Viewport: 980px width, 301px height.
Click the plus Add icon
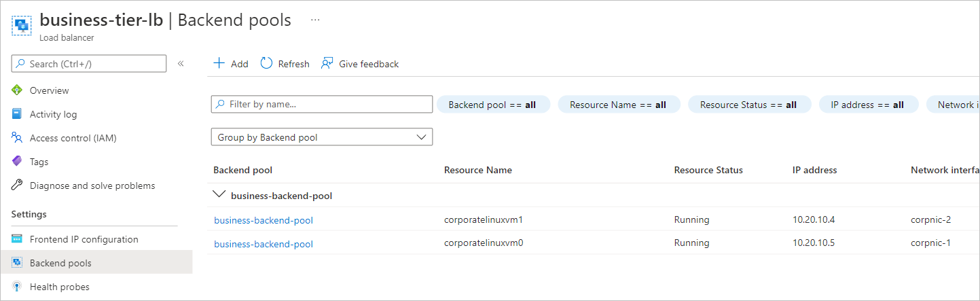coord(219,63)
